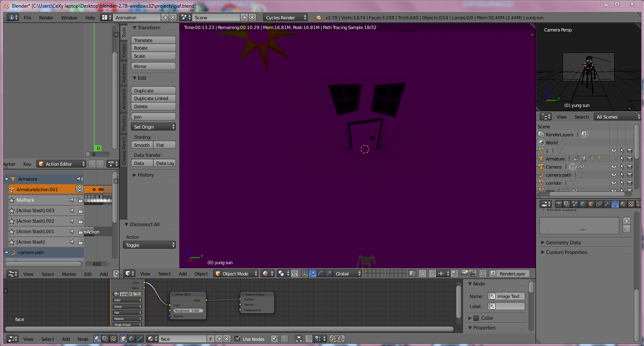Expand the History panel
Screen dimensions: 644x346
click(x=145, y=175)
